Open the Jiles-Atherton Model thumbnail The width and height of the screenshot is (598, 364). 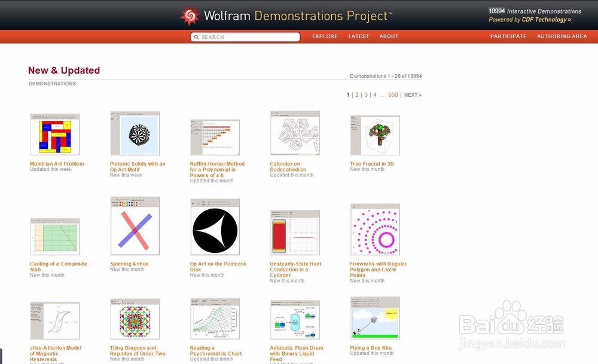55,320
